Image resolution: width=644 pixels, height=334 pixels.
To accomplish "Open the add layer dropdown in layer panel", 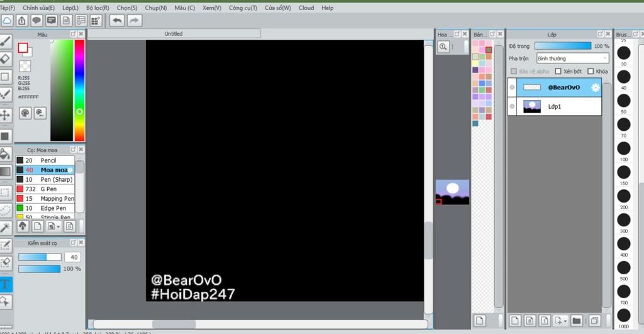I will click(x=560, y=320).
